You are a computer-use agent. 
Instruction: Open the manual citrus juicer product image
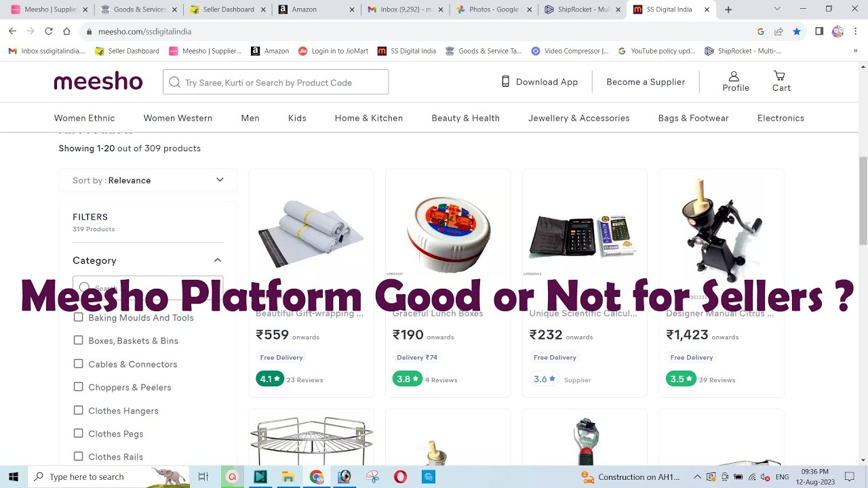pos(722,235)
